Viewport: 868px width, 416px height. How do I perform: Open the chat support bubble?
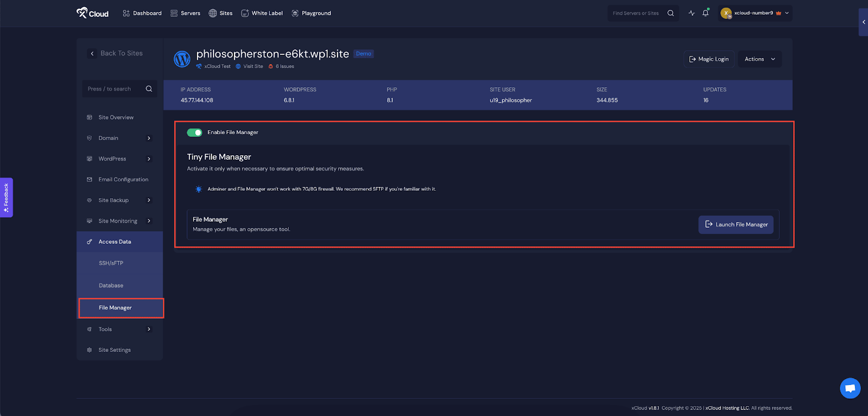coord(850,388)
